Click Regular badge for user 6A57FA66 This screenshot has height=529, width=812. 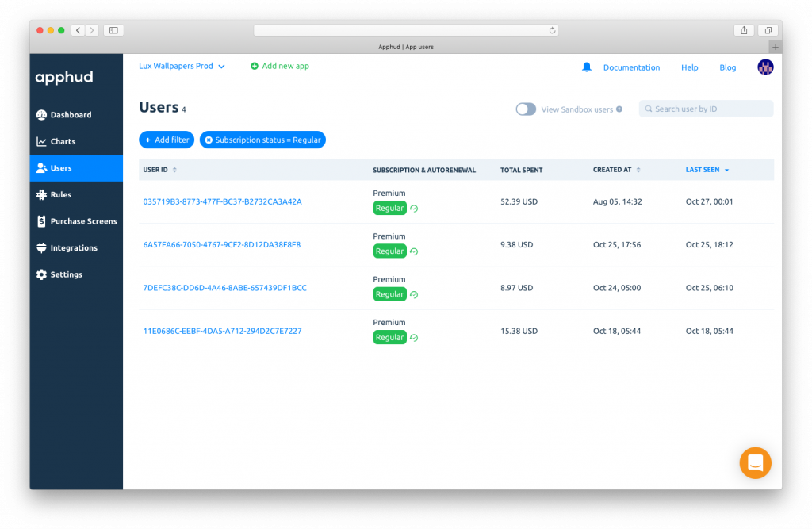pyautogui.click(x=389, y=251)
